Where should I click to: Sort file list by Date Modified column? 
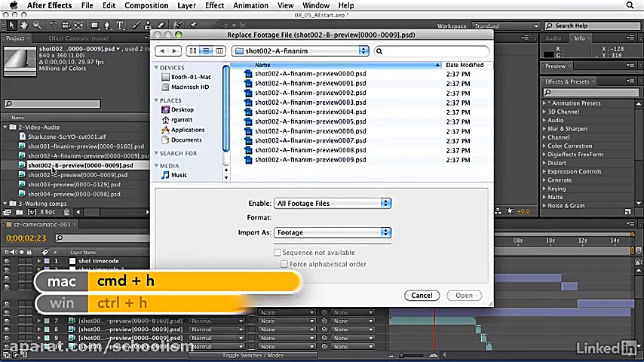pos(465,65)
